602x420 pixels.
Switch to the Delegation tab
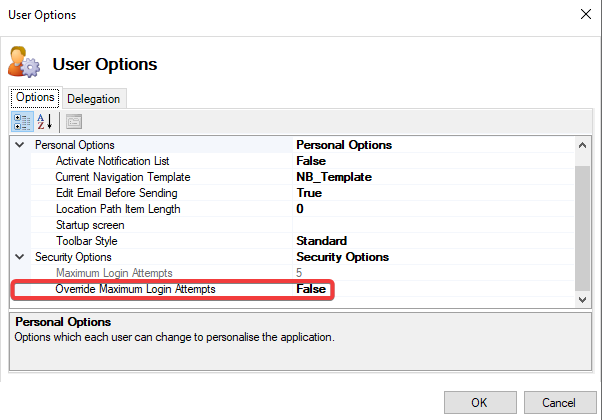(x=94, y=98)
